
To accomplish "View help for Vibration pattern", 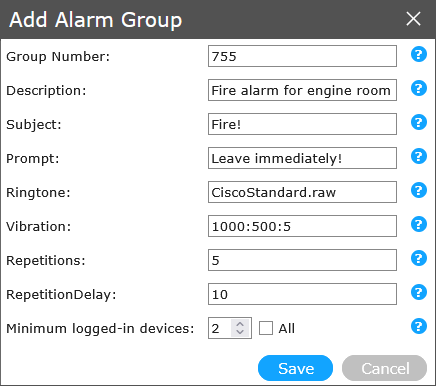I will pyautogui.click(x=419, y=224).
